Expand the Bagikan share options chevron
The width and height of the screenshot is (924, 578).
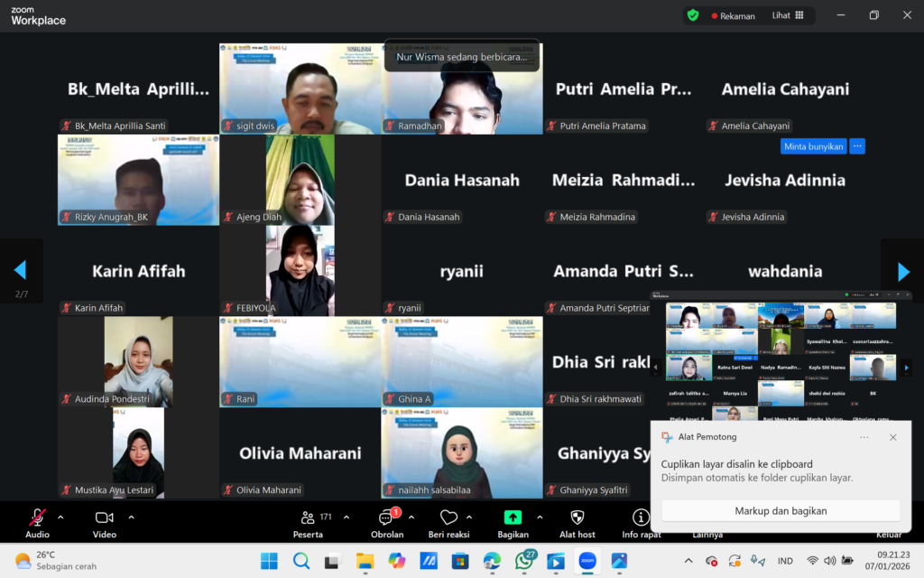[540, 517]
